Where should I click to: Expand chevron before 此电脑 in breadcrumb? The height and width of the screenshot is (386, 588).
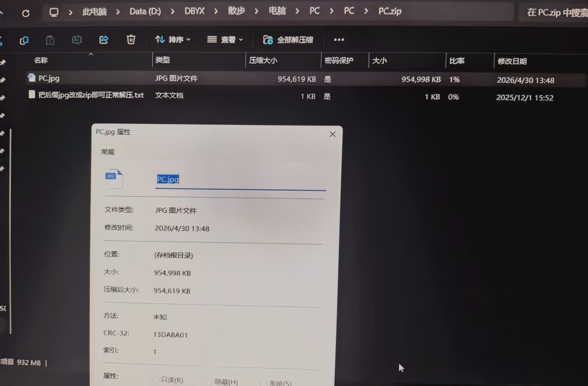71,13
